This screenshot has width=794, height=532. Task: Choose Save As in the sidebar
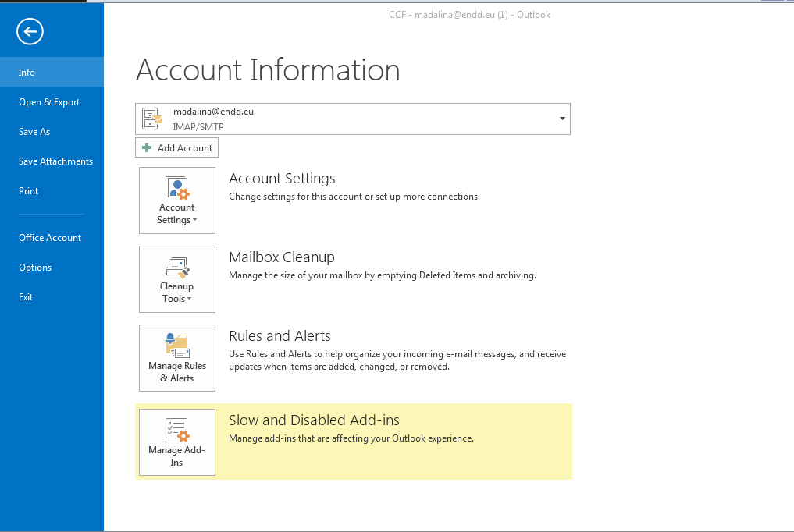pos(34,132)
